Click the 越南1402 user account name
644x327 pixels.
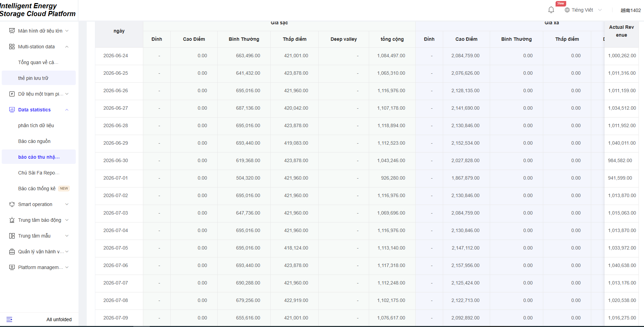click(631, 10)
